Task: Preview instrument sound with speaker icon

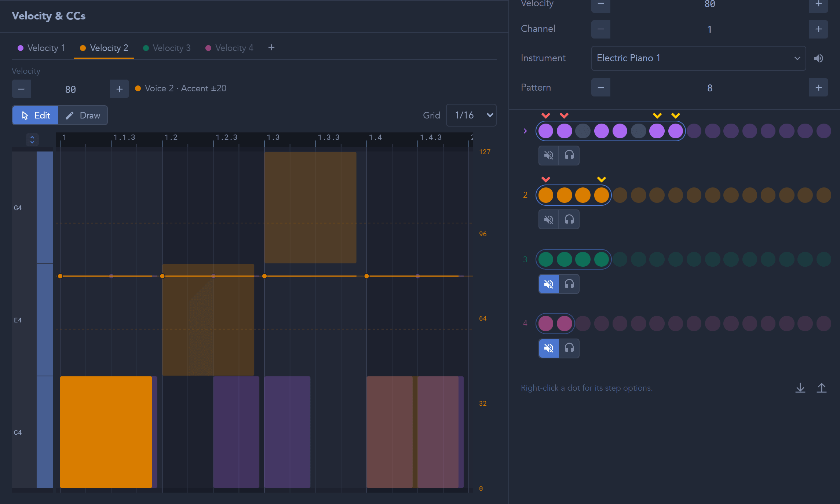Action: click(818, 58)
